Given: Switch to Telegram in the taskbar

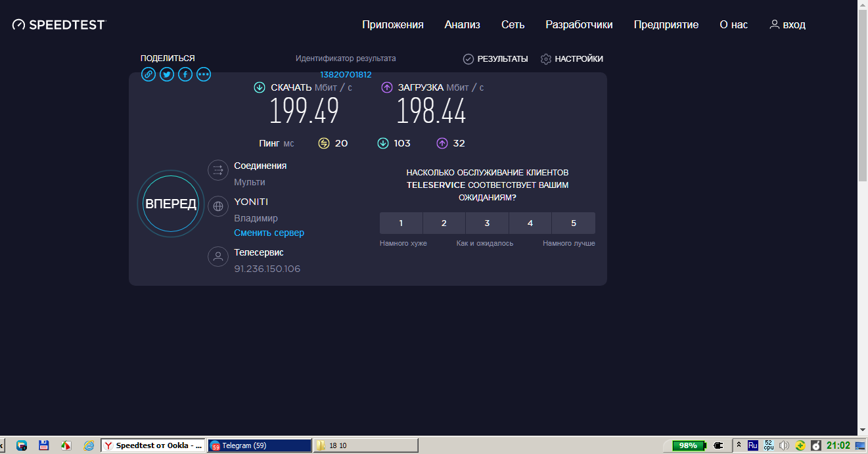Looking at the screenshot, I should coord(259,445).
